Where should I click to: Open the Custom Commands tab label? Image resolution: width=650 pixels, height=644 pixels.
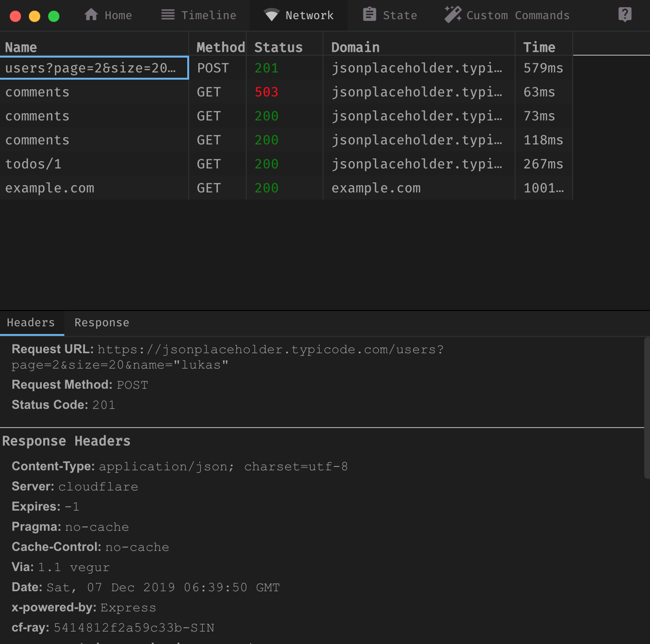pyautogui.click(x=518, y=15)
